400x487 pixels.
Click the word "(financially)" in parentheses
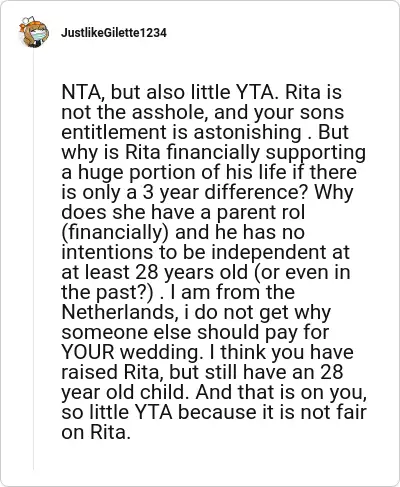(x=115, y=232)
